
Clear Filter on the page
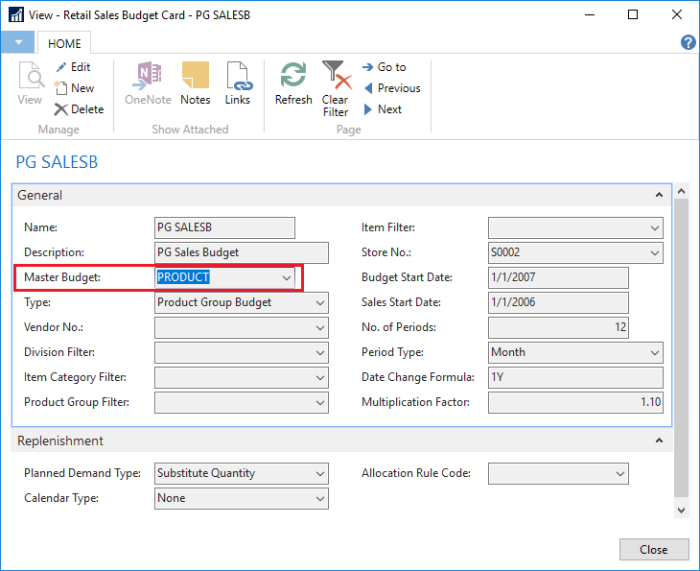click(336, 89)
